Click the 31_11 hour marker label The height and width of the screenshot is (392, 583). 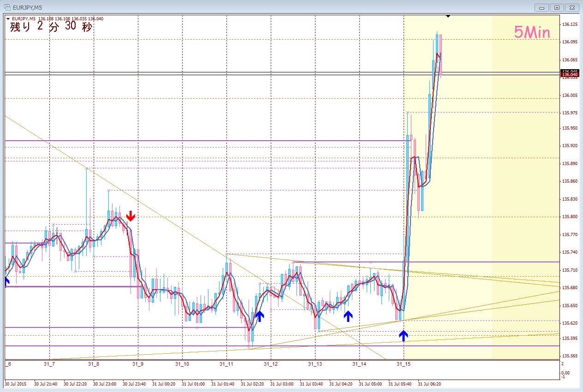pyautogui.click(x=226, y=364)
